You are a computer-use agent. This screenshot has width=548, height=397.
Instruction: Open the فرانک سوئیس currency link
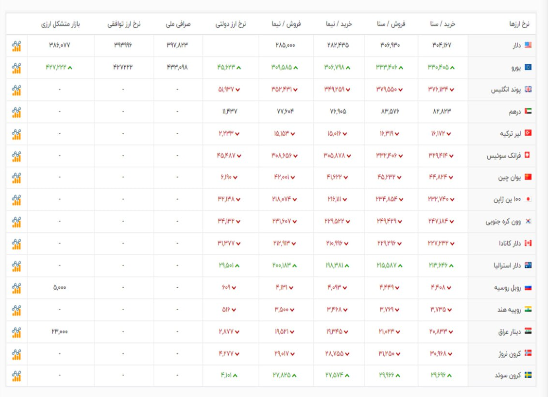click(x=504, y=156)
